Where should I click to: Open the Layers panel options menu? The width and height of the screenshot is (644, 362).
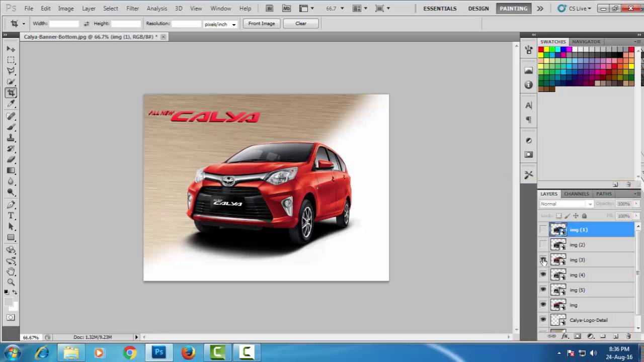tap(637, 194)
